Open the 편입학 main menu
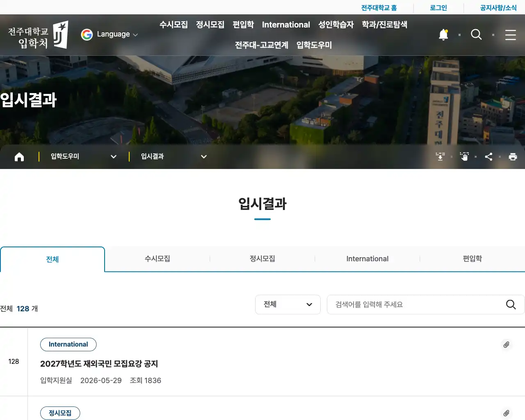The height and width of the screenshot is (420, 525). pyautogui.click(x=243, y=25)
